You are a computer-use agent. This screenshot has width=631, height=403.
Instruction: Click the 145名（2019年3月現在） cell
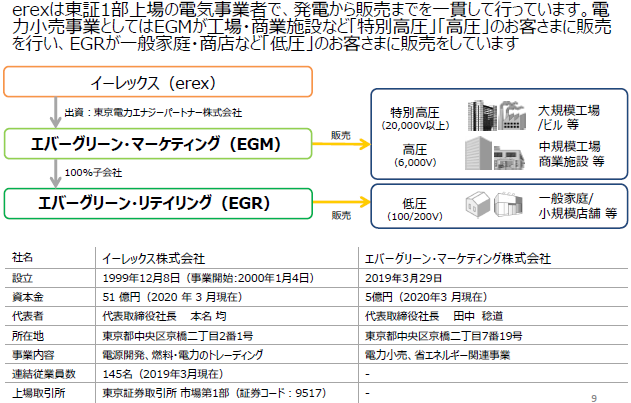click(163, 374)
